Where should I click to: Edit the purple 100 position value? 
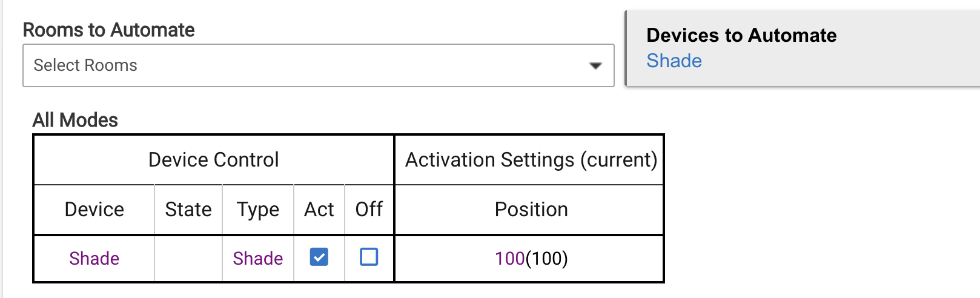pyautogui.click(x=509, y=259)
